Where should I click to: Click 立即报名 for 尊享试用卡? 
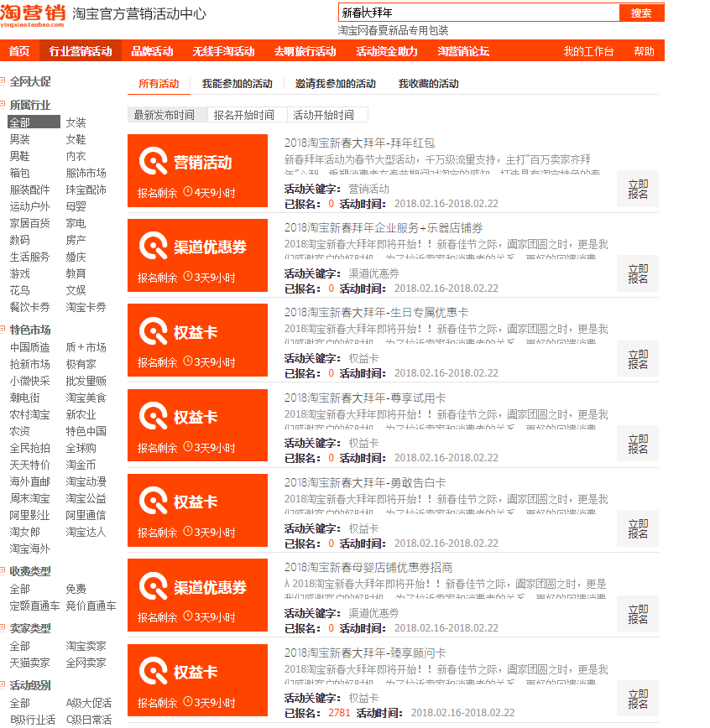point(638,444)
